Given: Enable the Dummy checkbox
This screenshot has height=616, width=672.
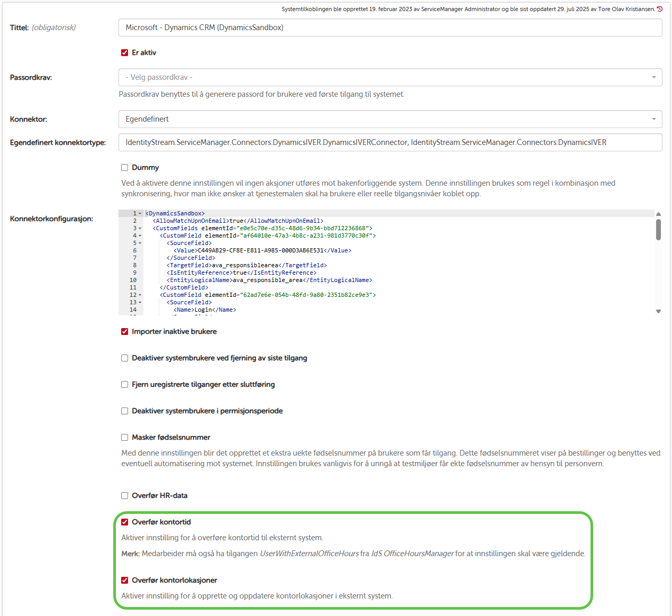Looking at the screenshot, I should pyautogui.click(x=125, y=168).
